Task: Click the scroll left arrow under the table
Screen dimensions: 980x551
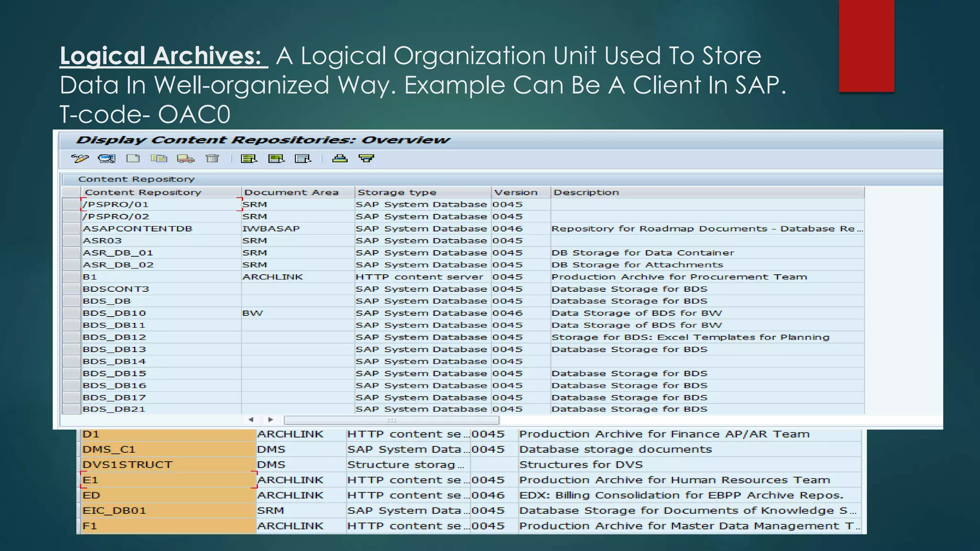Action: tap(251, 420)
